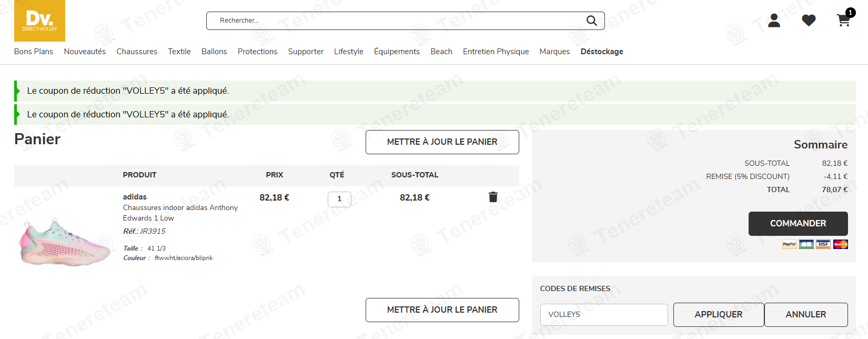Open the wishlist heart icon
Image resolution: width=868 pixels, height=339 pixels.
[809, 21]
